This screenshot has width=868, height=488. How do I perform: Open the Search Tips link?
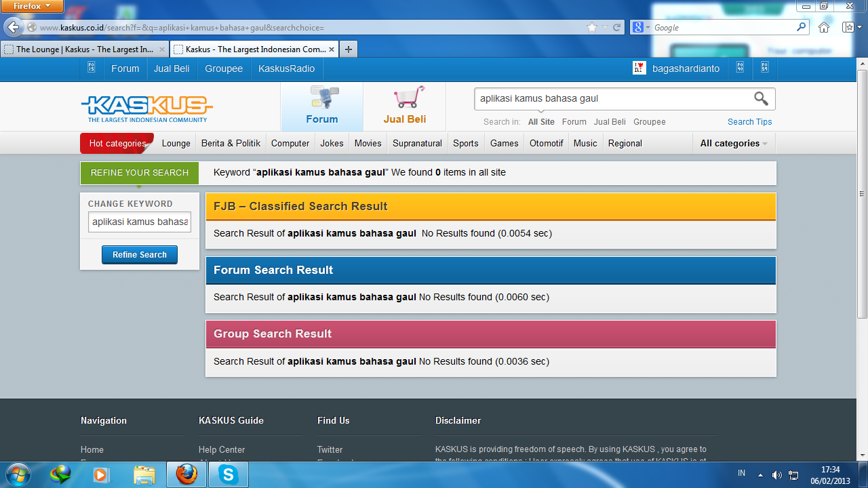pyautogui.click(x=750, y=122)
